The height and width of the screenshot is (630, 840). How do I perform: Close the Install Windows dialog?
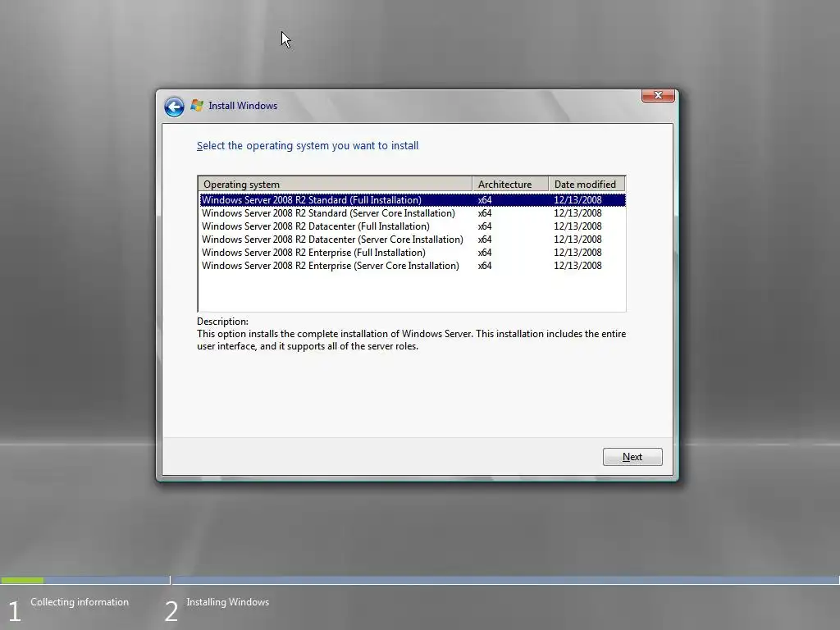(x=658, y=95)
